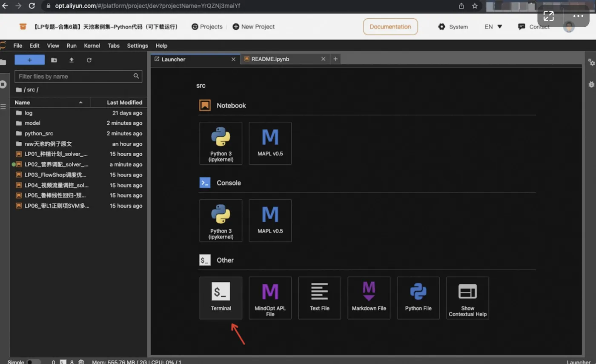596x364 pixels.
Task: Click New Project
Action: [x=254, y=26]
